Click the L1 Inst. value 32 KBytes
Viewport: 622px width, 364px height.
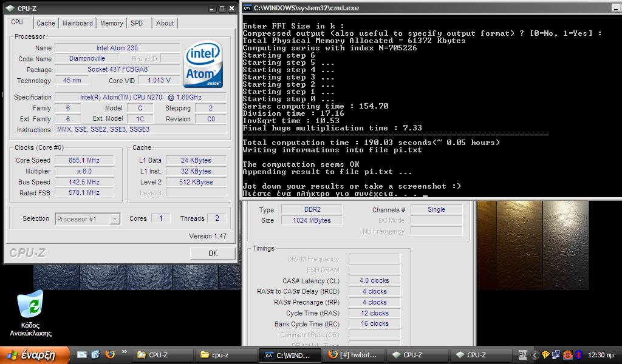pos(196,171)
